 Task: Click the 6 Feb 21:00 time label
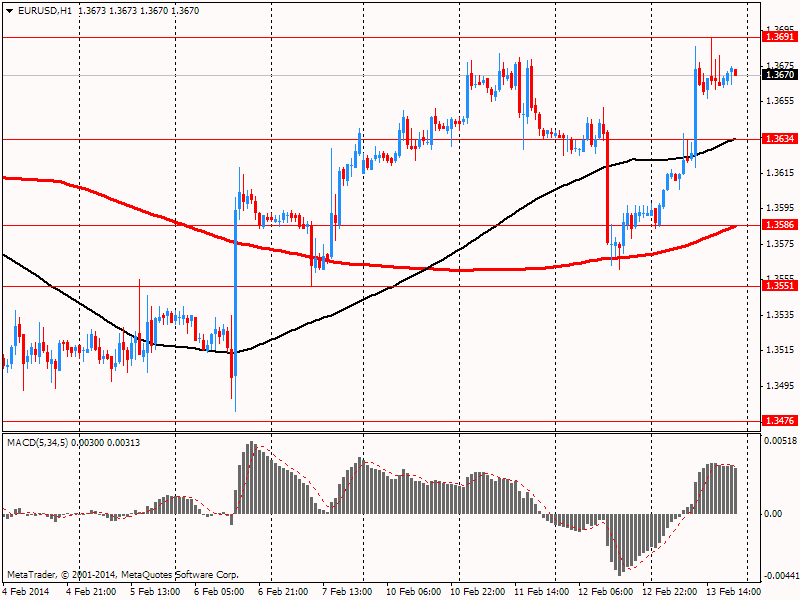[x=283, y=592]
